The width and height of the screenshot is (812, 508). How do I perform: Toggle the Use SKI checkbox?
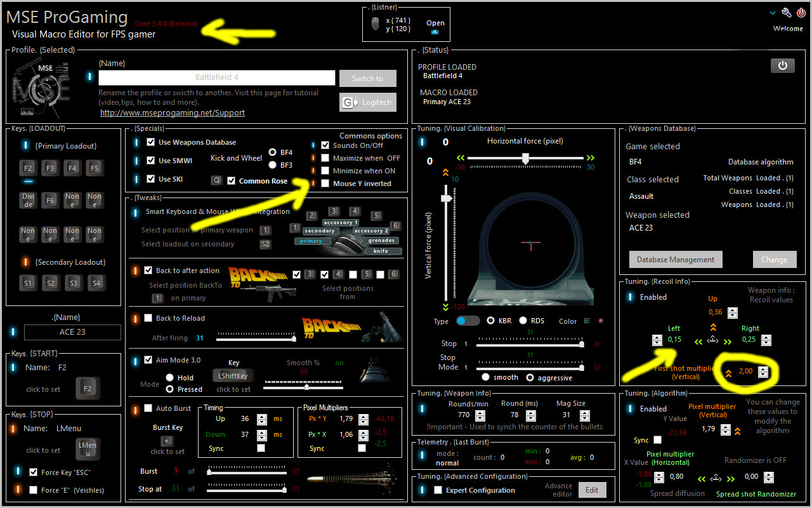pos(150,179)
